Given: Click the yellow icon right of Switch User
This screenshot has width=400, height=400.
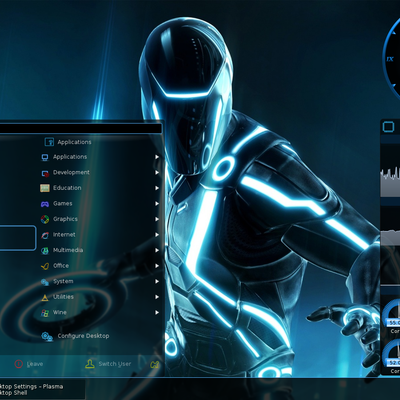Looking at the screenshot, I should [154, 364].
